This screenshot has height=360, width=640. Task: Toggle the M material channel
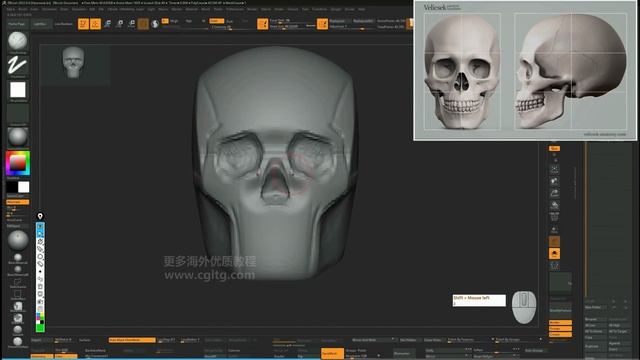tap(203, 21)
